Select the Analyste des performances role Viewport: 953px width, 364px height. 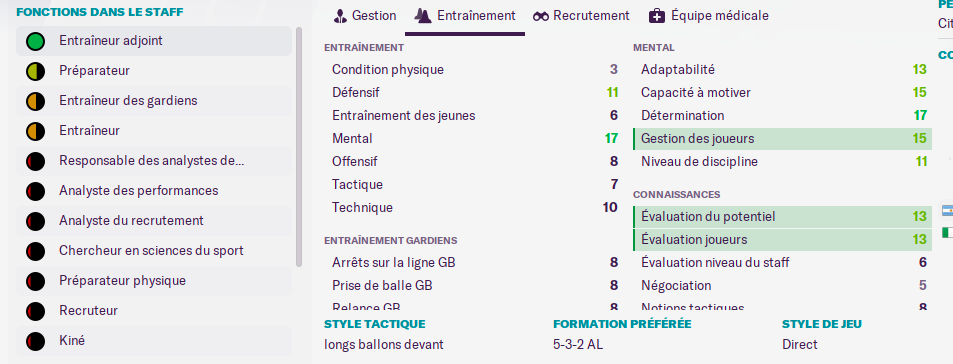pos(154,191)
